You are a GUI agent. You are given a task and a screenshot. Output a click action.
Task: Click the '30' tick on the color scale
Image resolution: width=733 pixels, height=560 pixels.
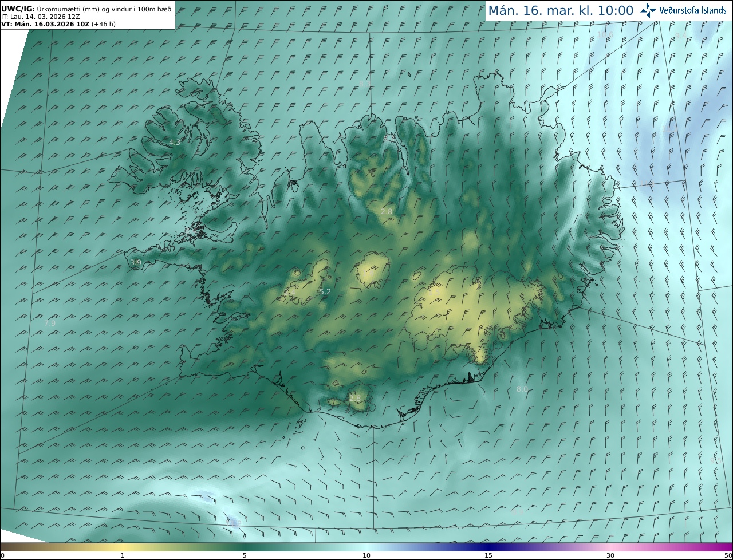click(610, 555)
